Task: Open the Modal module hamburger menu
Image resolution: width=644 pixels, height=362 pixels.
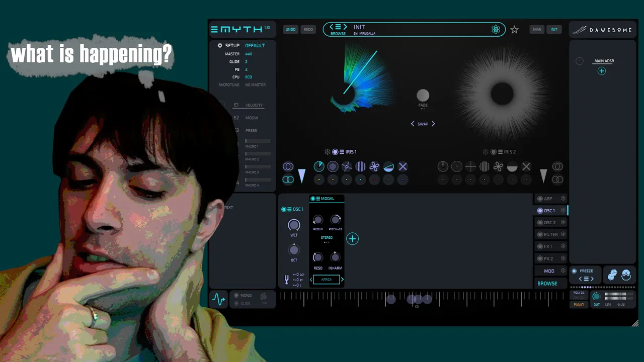Action: coord(318,199)
